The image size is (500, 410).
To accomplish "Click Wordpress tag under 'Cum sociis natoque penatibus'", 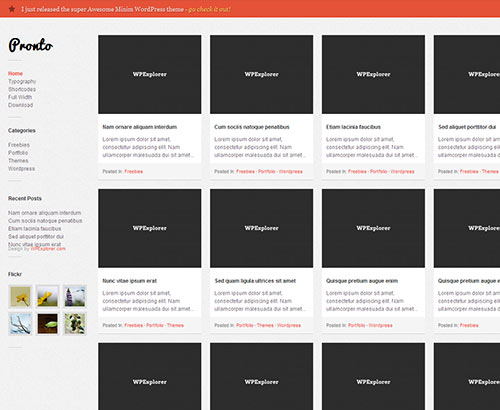I will point(291,172).
